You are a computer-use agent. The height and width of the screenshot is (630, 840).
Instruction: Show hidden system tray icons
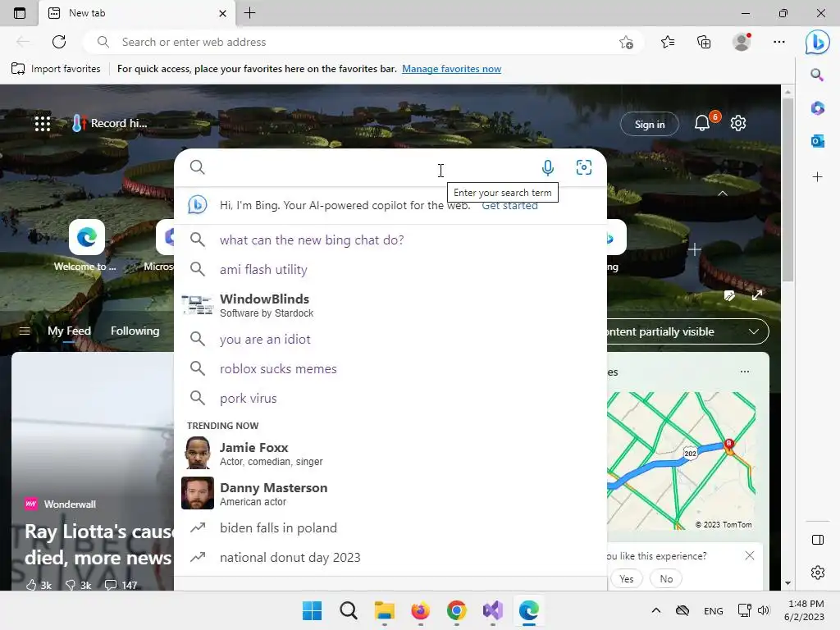(655, 610)
